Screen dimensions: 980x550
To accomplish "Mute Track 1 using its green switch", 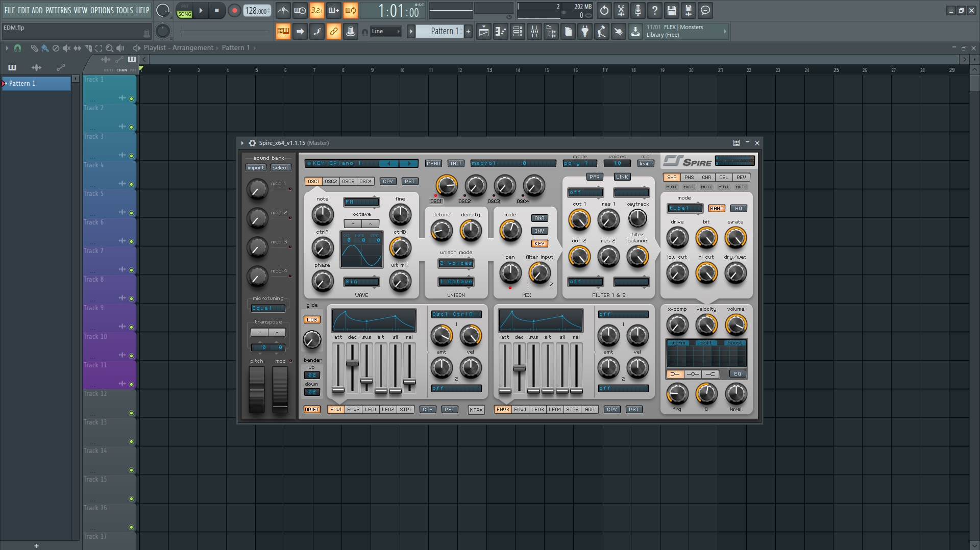I will click(131, 98).
